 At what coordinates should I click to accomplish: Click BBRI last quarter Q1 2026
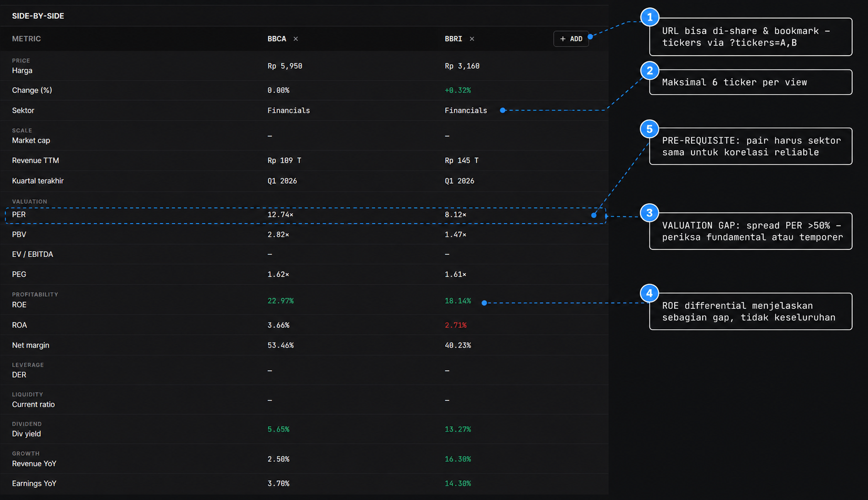click(x=459, y=181)
